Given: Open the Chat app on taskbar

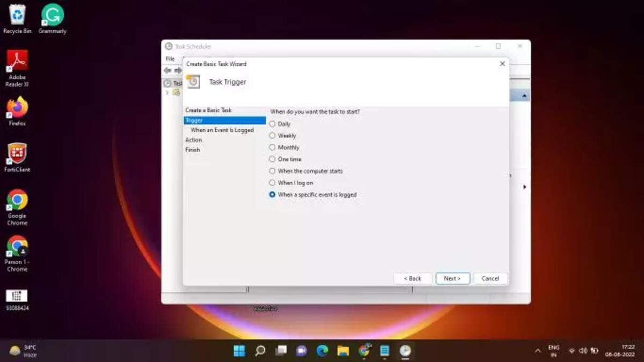Looking at the screenshot, I should coord(302,351).
